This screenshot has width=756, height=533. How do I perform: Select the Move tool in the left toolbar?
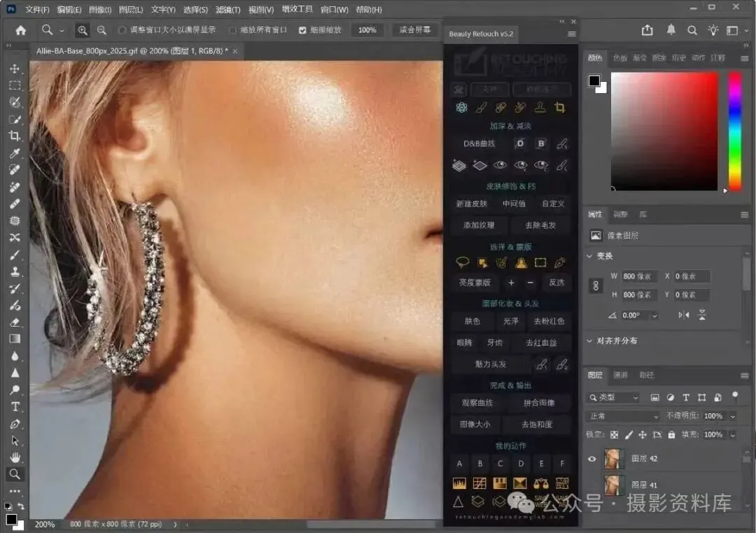pyautogui.click(x=15, y=69)
